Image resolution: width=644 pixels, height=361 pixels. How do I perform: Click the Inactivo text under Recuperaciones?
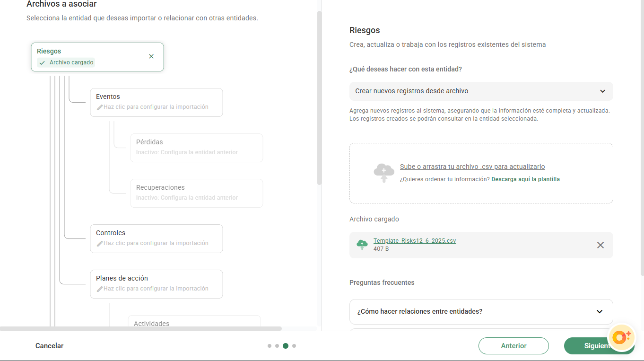coord(187,198)
